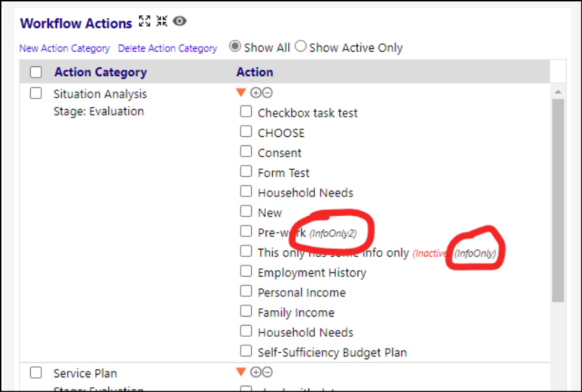Image resolution: width=582 pixels, height=392 pixels.
Task: Select the Show Active Only radio button
Action: pos(300,46)
